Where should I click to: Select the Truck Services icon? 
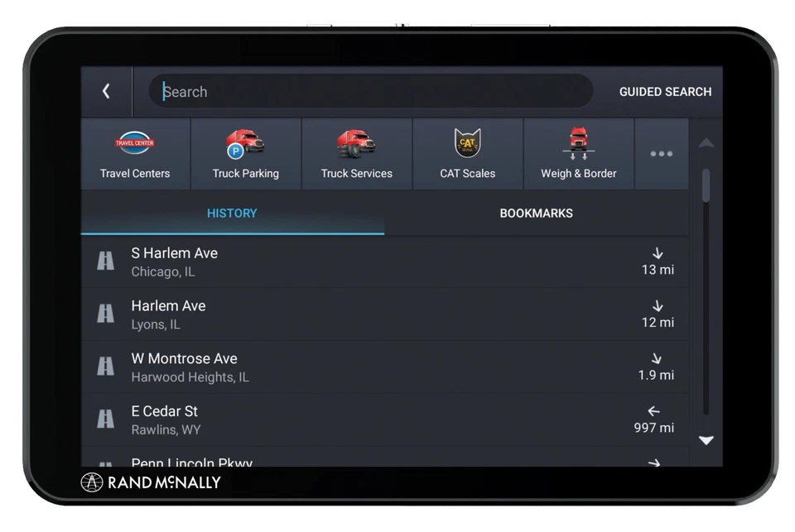(x=357, y=153)
